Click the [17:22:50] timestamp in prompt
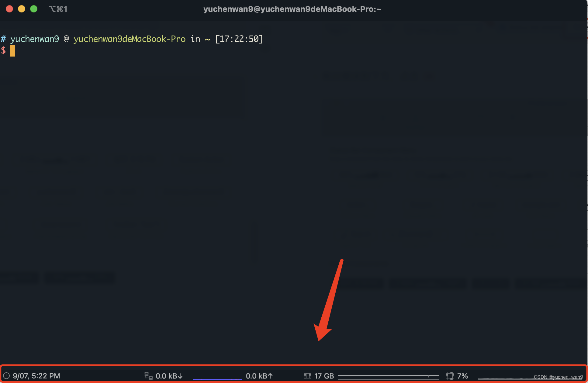This screenshot has width=588, height=383. point(239,39)
